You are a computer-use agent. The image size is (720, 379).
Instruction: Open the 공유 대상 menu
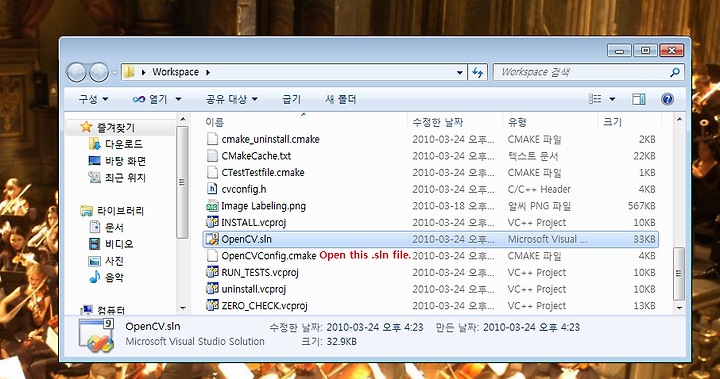point(231,99)
